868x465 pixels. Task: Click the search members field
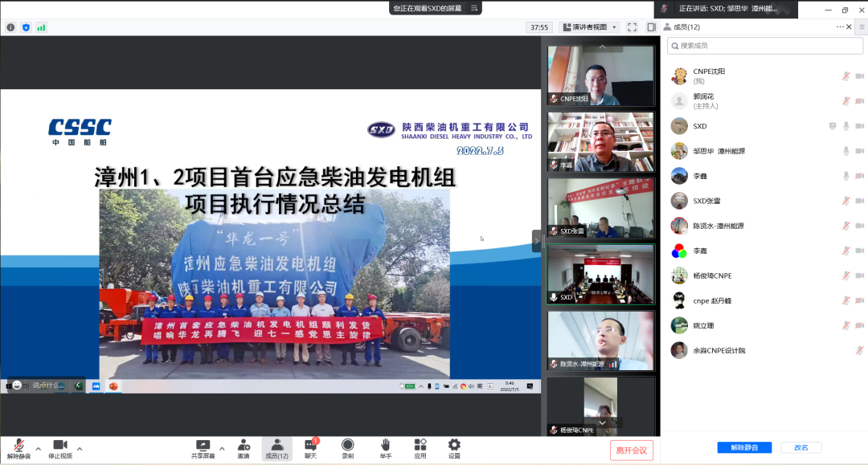point(764,46)
